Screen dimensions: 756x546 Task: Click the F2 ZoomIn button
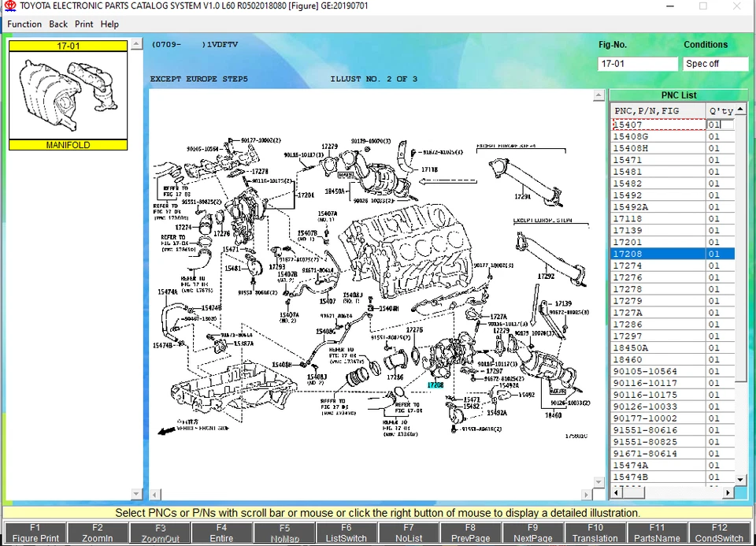point(97,533)
